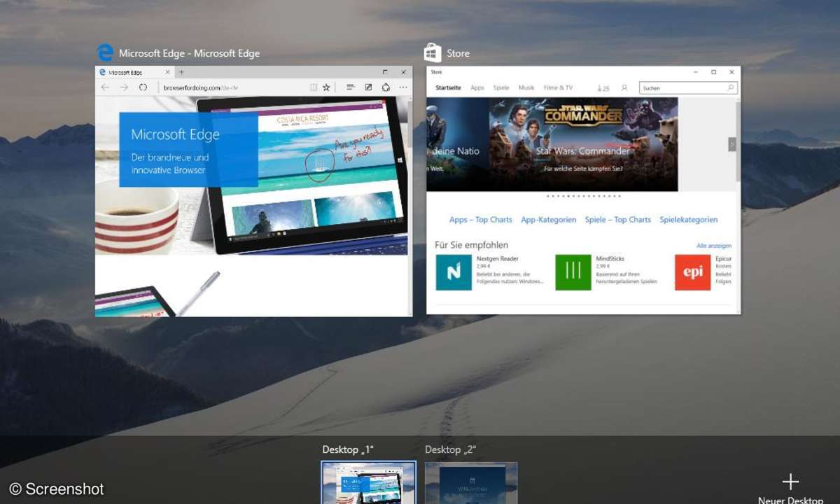
Task: Maximize the Store window
Action: (713, 71)
